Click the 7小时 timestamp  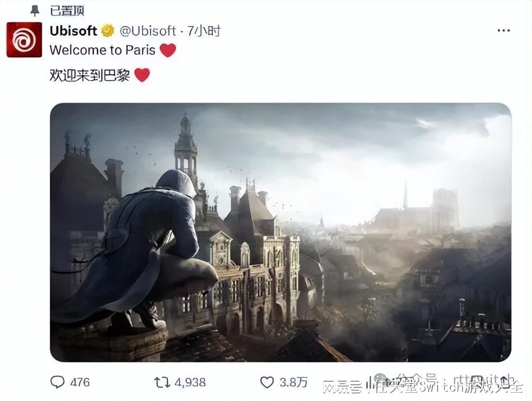(x=204, y=31)
